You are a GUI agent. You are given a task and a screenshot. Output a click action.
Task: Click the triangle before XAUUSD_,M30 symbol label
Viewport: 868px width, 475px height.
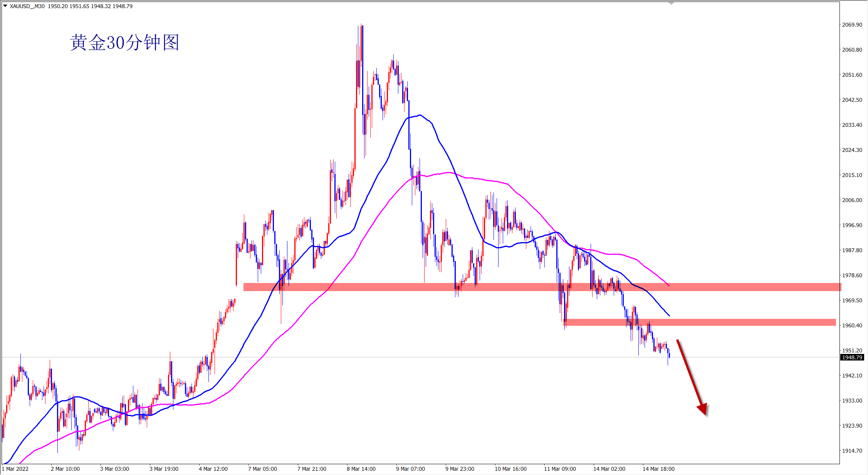5,6
